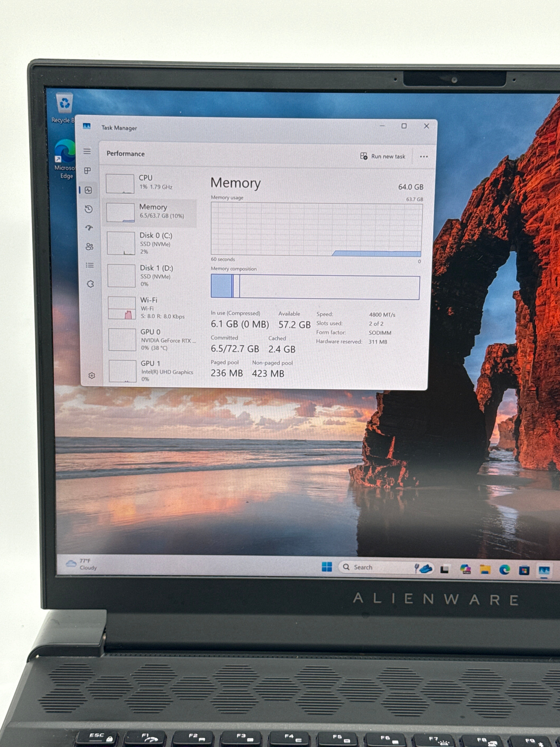560x747 pixels.
Task: Open Microsoft Store from the taskbar
Action: (x=524, y=570)
